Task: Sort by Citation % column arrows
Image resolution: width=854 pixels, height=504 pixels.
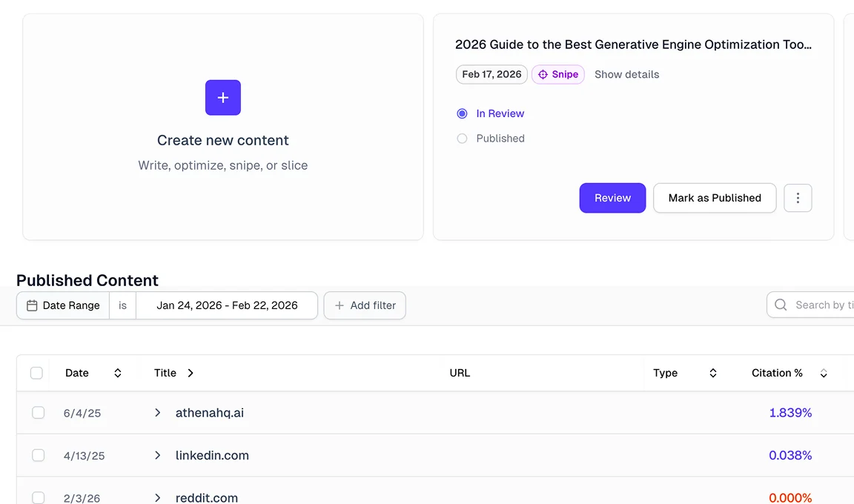Action: (x=824, y=374)
